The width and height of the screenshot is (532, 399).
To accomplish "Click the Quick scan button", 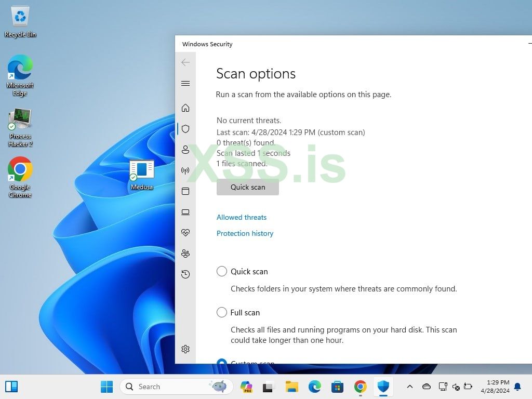I will [x=248, y=187].
